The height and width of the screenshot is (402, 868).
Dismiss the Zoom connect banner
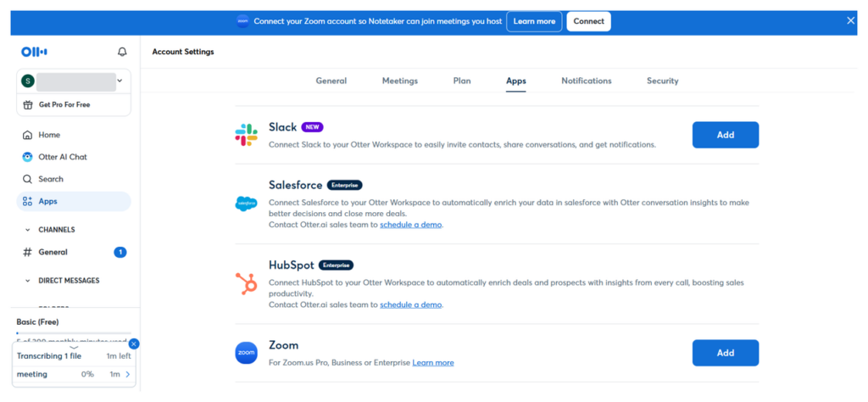[851, 21]
